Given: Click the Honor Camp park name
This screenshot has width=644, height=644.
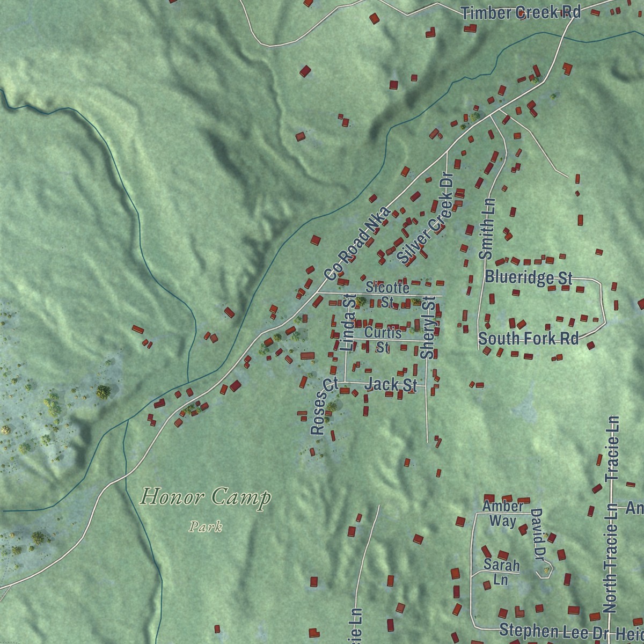Looking at the screenshot, I should coord(205,497).
